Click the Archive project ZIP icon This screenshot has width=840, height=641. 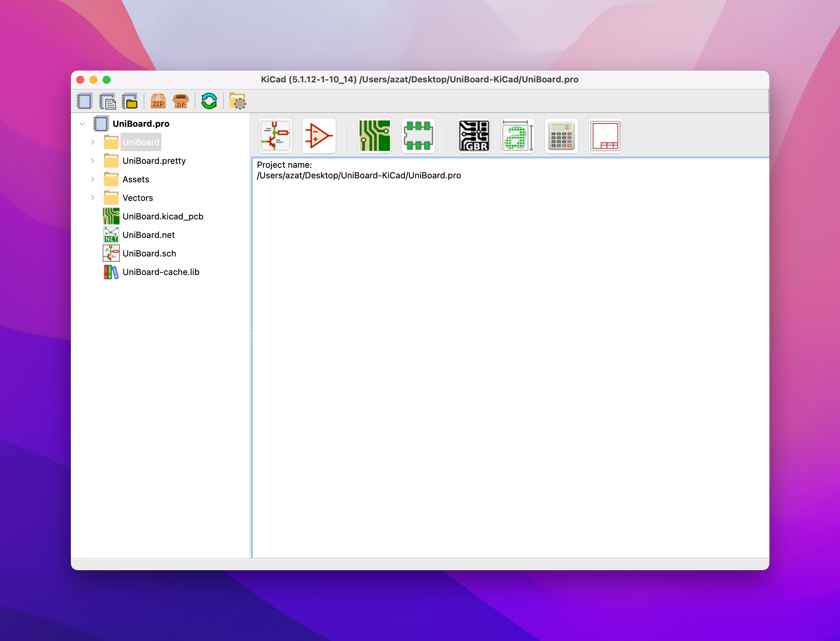pyautogui.click(x=158, y=102)
